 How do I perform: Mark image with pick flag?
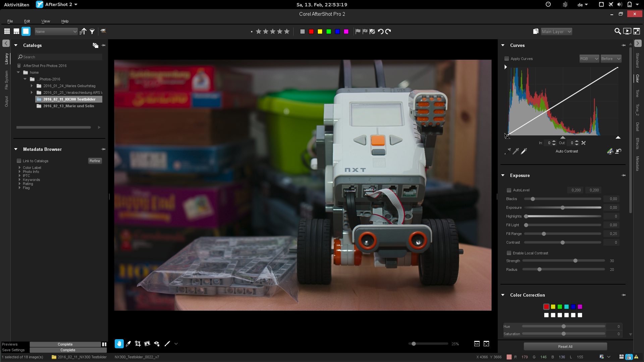point(358,32)
